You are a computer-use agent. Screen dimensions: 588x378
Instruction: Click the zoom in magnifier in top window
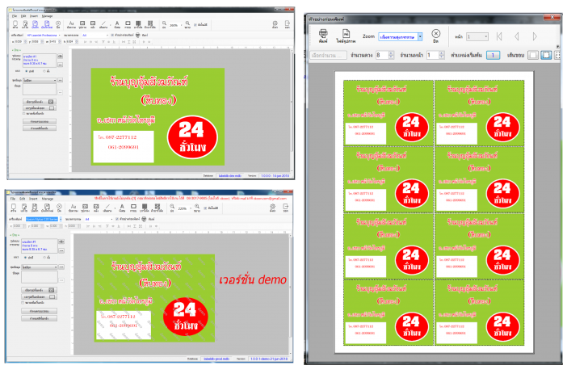tap(187, 24)
